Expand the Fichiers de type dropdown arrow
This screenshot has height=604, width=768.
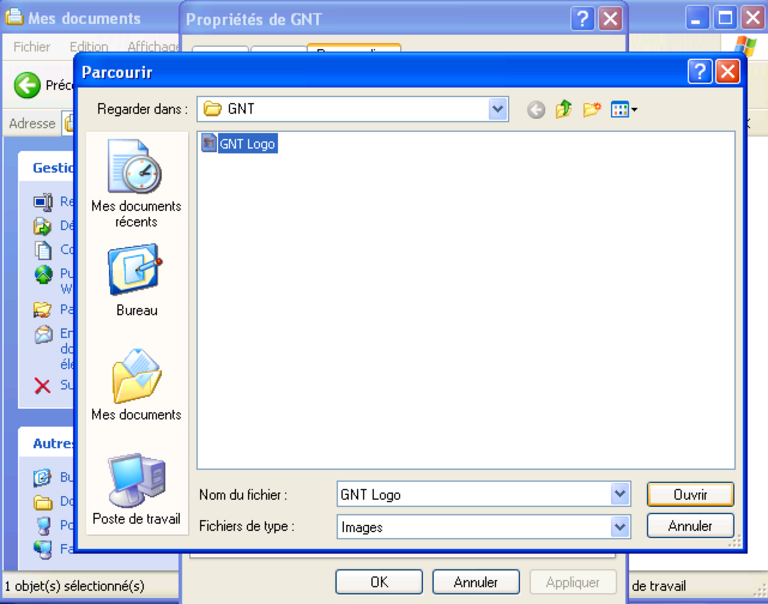620,527
